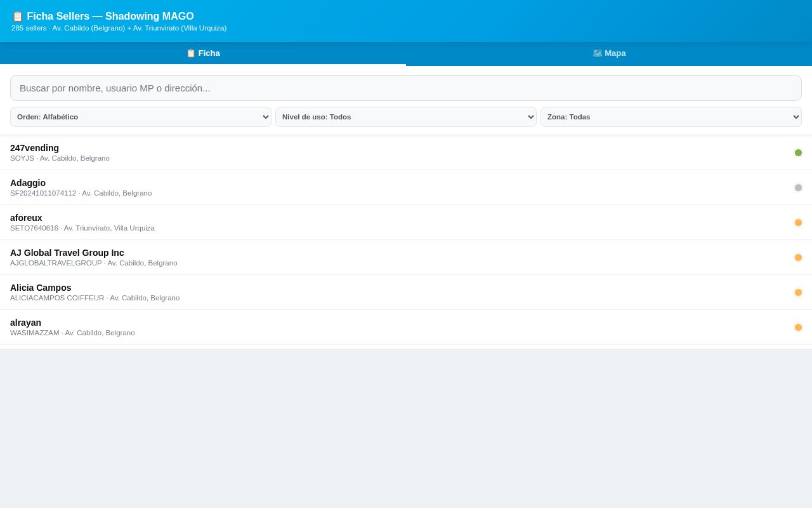This screenshot has width=812, height=508.
Task: Select the 247vending seller name
Action: [x=34, y=148]
